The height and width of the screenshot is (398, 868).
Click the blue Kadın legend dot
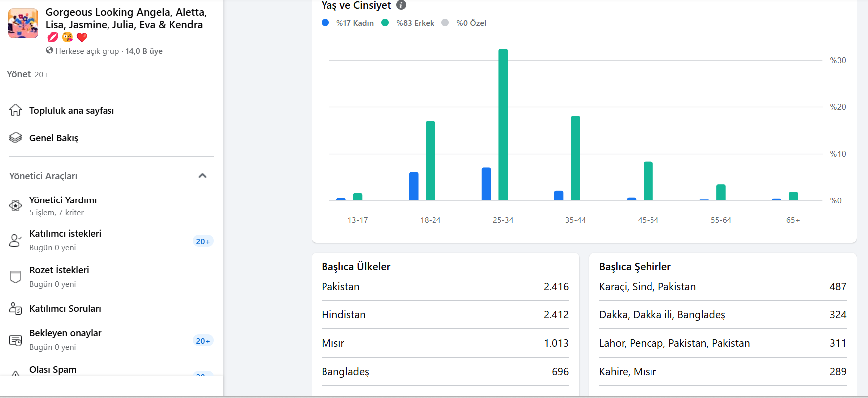point(325,23)
